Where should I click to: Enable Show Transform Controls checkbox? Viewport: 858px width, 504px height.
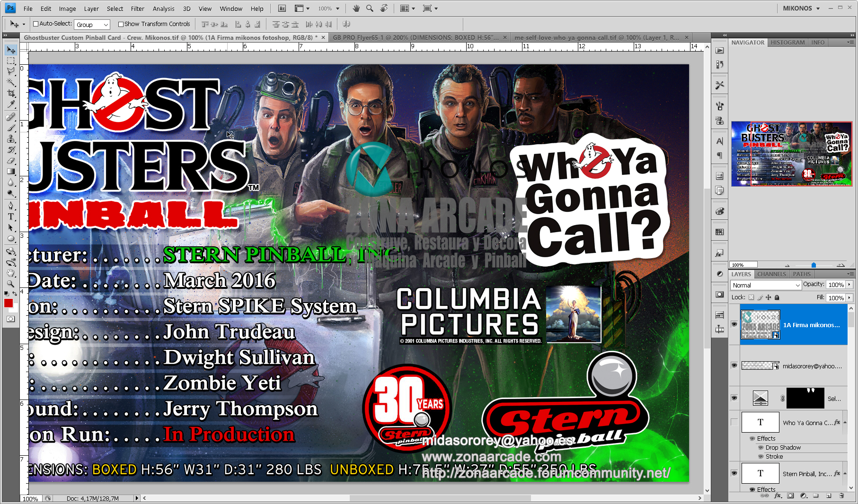click(121, 24)
